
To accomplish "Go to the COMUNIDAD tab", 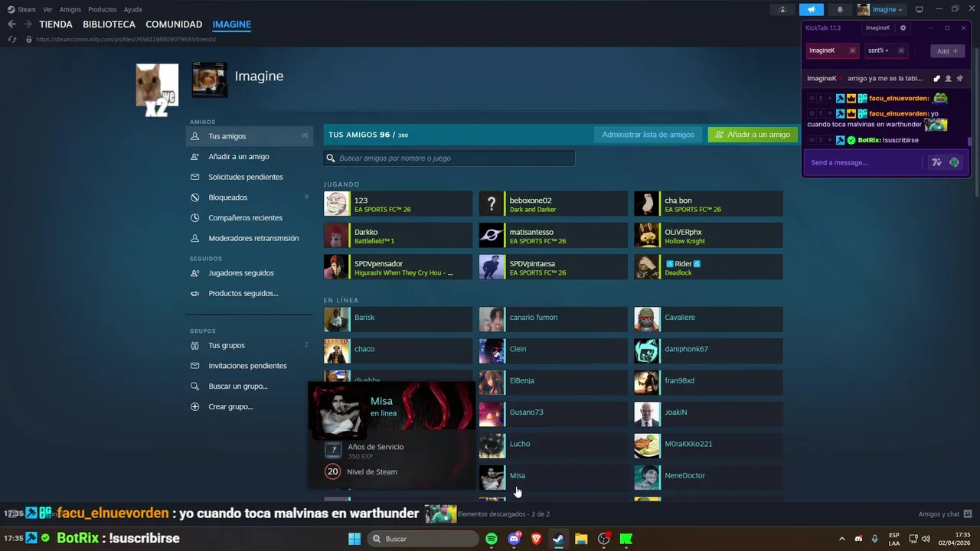I will pyautogui.click(x=174, y=24).
